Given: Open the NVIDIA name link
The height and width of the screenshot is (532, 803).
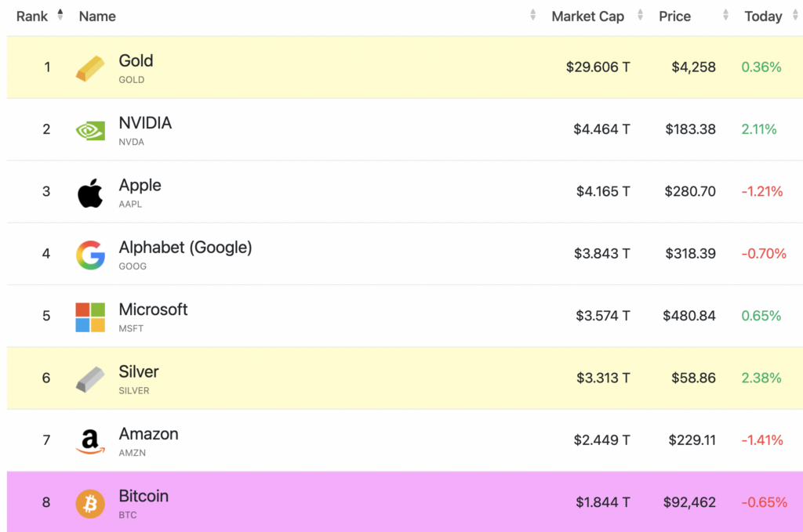Looking at the screenshot, I should 145,123.
